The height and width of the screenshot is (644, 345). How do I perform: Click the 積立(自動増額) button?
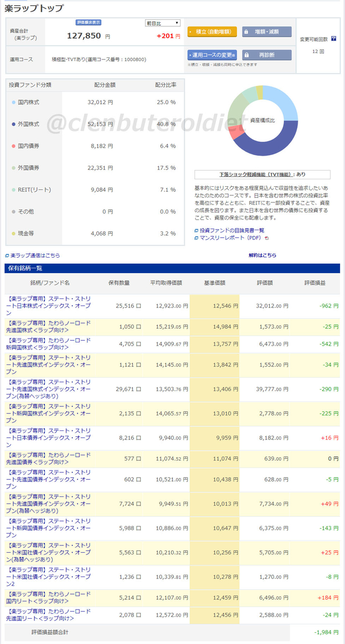coord(212,32)
